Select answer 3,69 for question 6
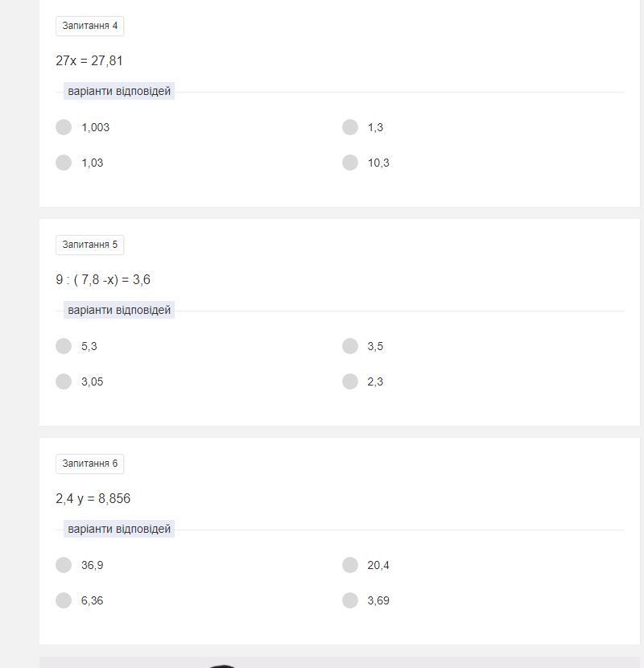Screen dimensions: 644x668 [x=350, y=600]
